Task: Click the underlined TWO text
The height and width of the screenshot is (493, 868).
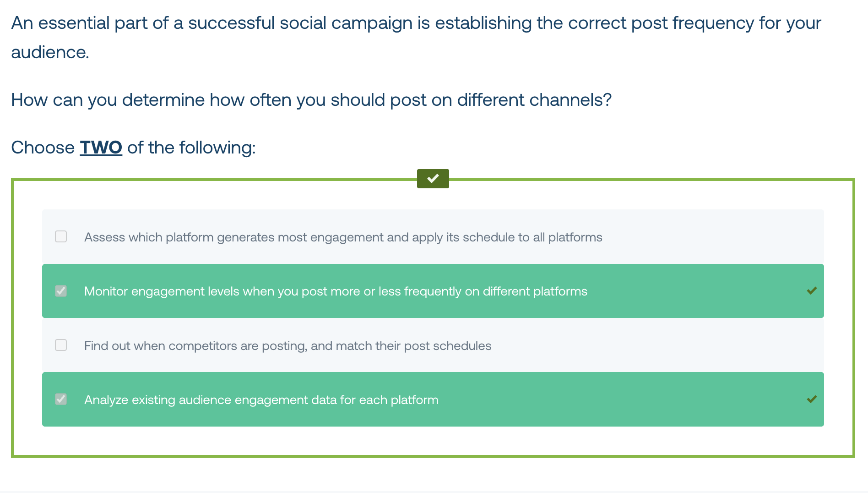Action: click(101, 148)
